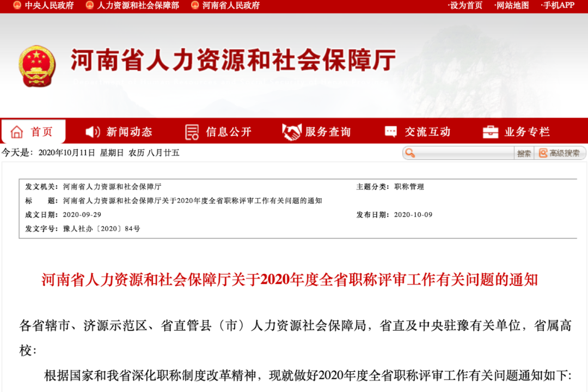Image resolution: width=588 pixels, height=392 pixels.
Task: Open the 人力资源和社会保障部 link
Action: click(x=138, y=5)
